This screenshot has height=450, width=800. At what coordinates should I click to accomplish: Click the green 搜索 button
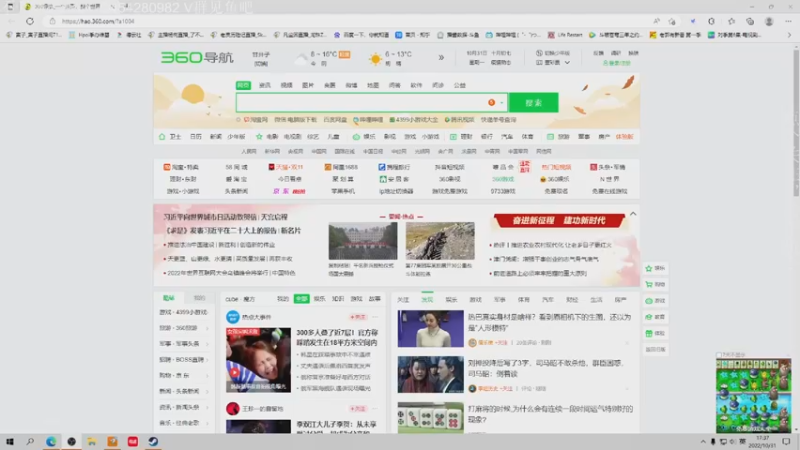click(x=534, y=103)
